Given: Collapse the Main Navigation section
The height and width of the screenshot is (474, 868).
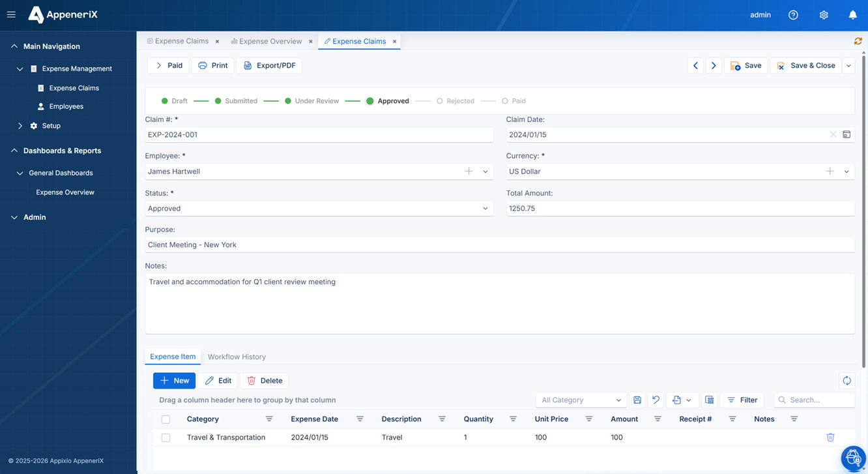Looking at the screenshot, I should [x=14, y=46].
